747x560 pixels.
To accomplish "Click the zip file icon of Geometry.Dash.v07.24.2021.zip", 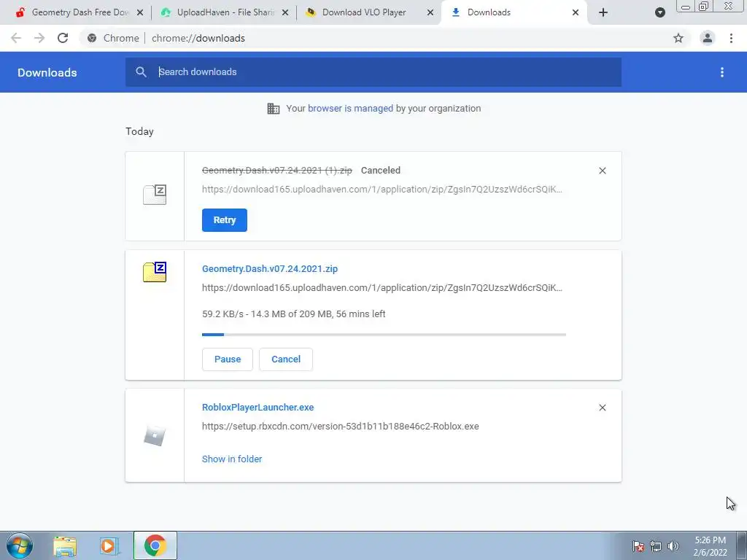I will pyautogui.click(x=155, y=272).
